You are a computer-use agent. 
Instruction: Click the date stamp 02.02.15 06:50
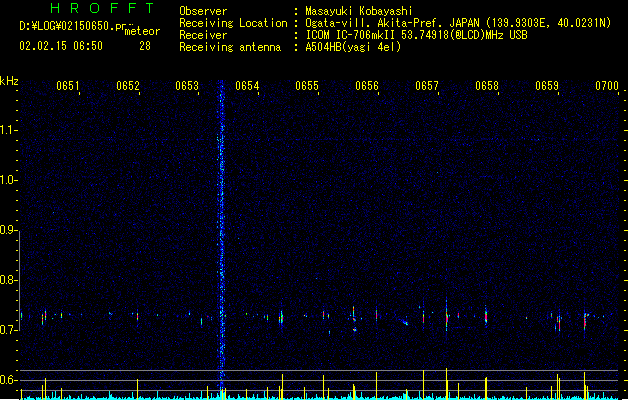61,46
